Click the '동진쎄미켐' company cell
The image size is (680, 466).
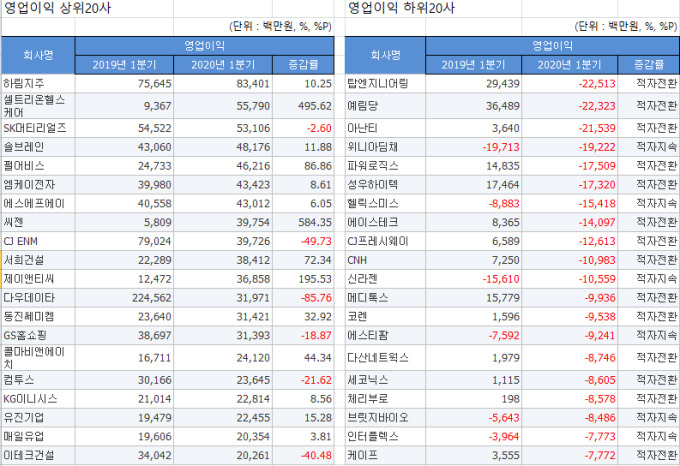(x=38, y=316)
